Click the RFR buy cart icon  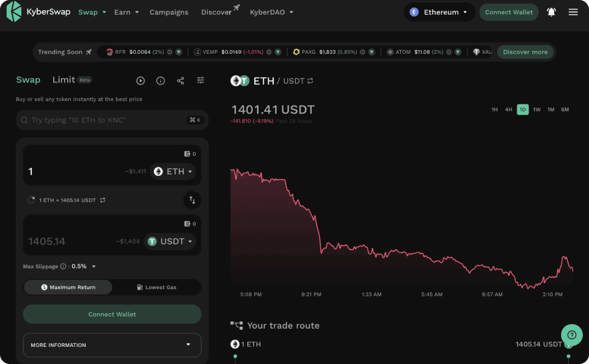click(179, 52)
